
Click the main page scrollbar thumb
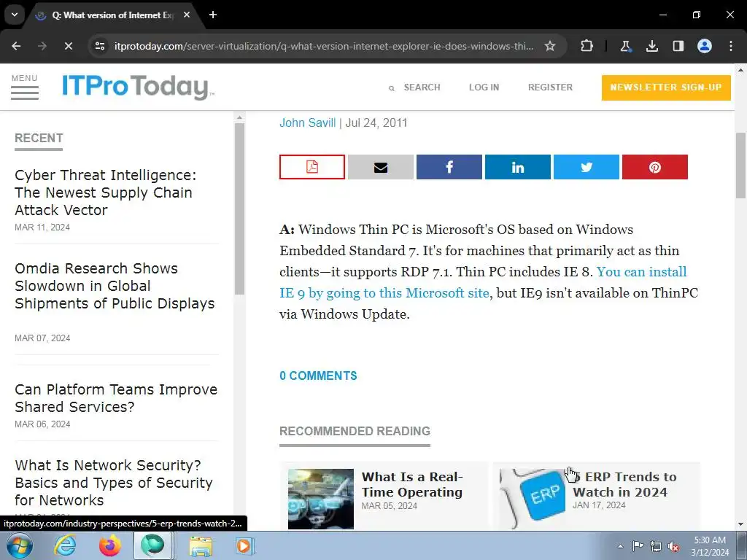point(740,166)
